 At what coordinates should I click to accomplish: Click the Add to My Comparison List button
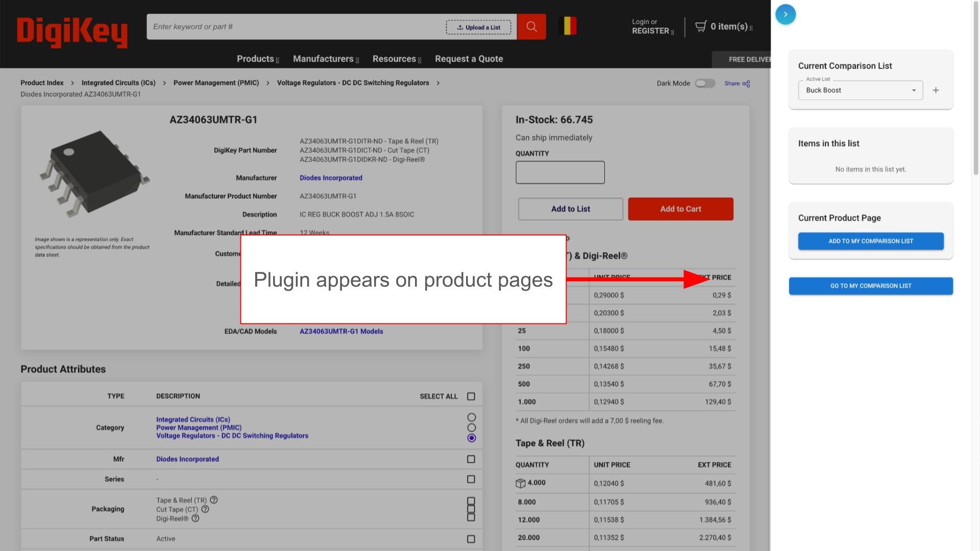tap(870, 241)
